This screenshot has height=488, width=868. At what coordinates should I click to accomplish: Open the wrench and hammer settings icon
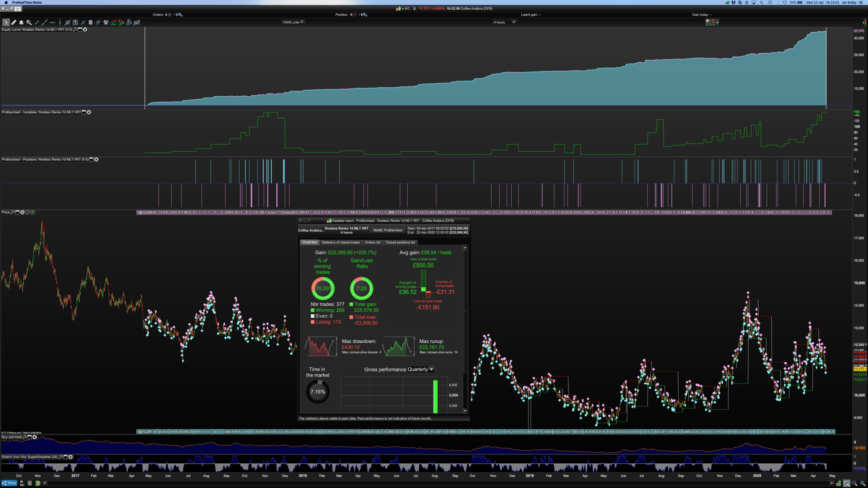[x=106, y=22]
